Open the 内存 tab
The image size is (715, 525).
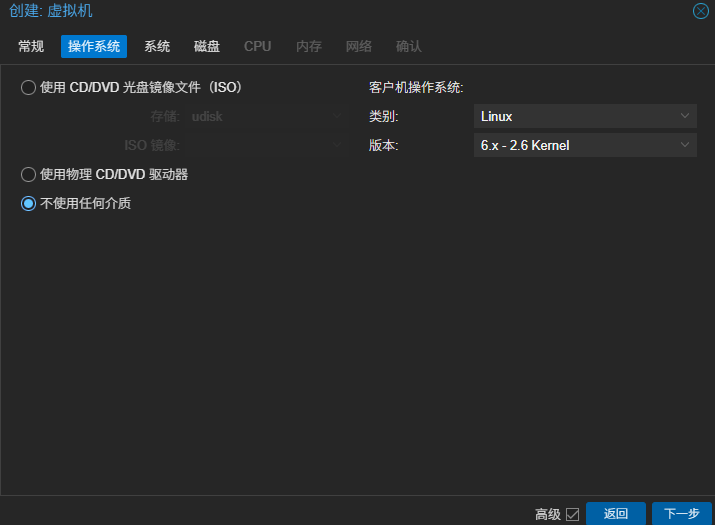click(309, 46)
